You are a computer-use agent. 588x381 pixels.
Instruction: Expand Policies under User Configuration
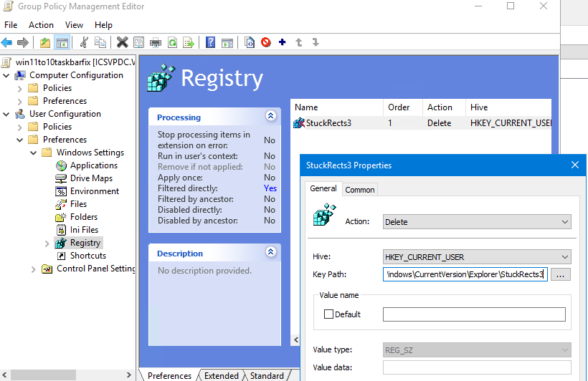(x=20, y=127)
